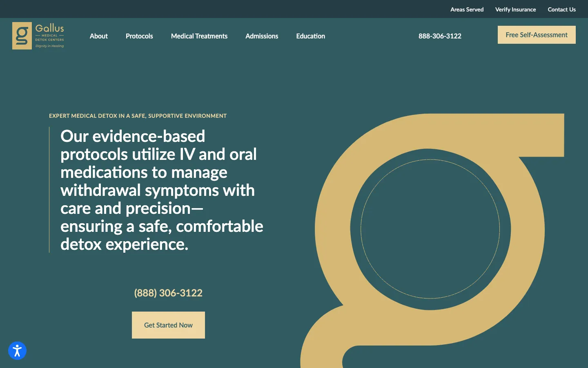Open the Medical Treatments menu
This screenshot has height=368, width=588.
(199, 36)
